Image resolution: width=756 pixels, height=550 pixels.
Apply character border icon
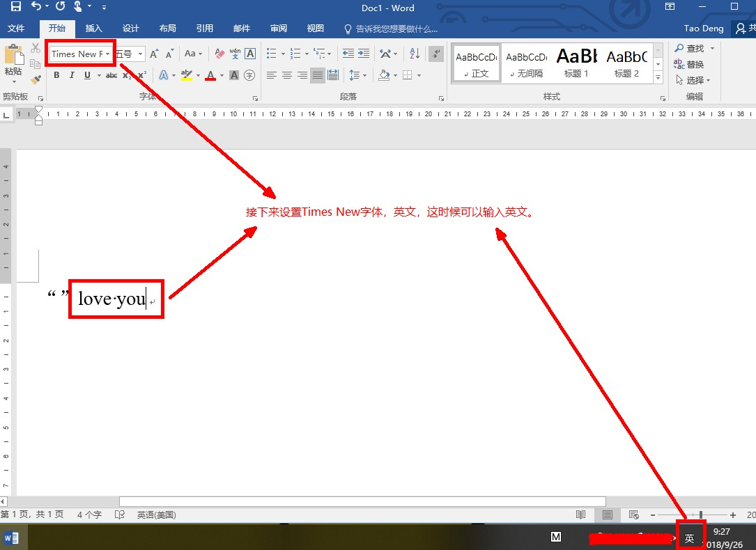250,54
